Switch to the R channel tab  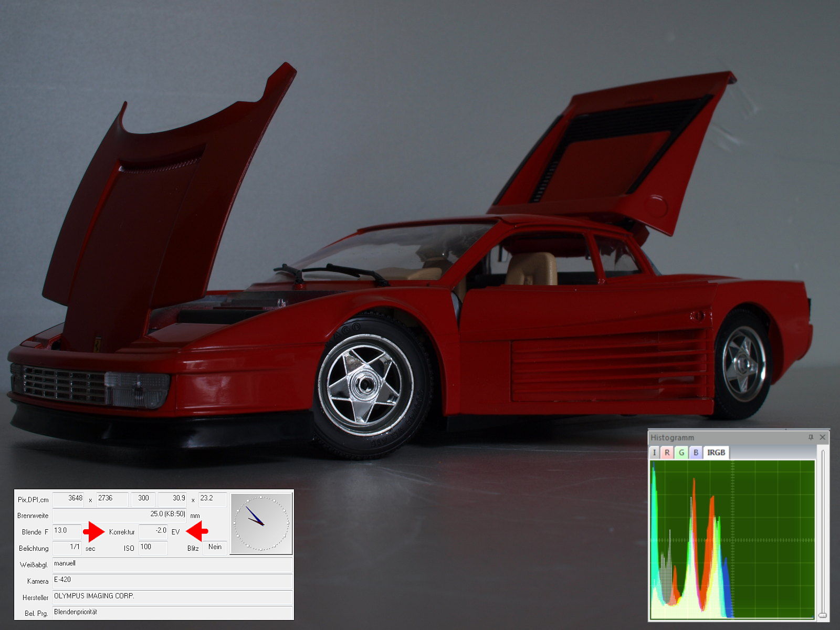667,453
